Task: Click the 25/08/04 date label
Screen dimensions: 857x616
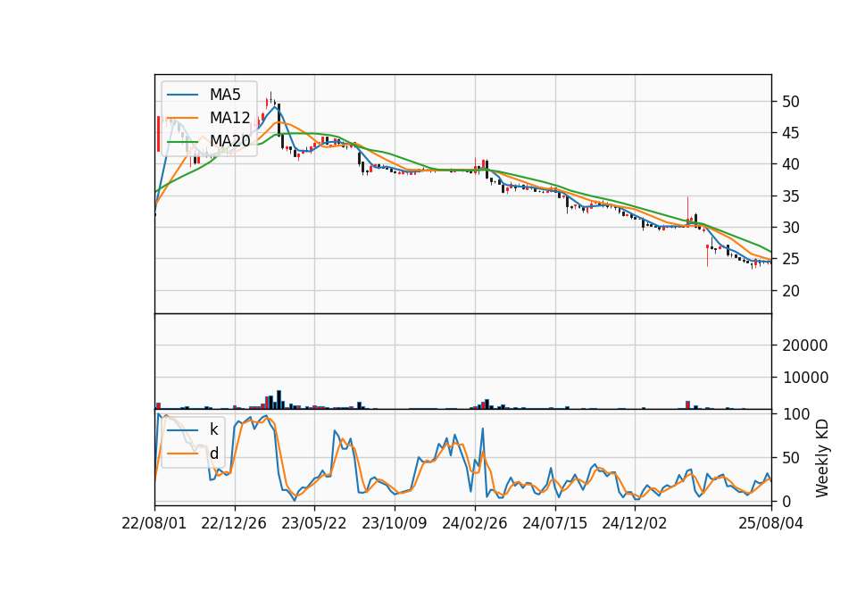Action: click(771, 523)
